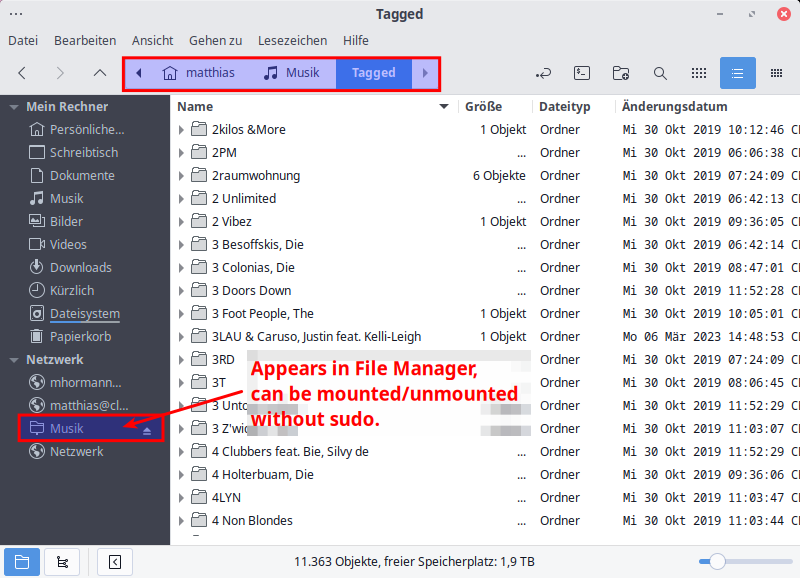Open the Lesezeichen menu
This screenshot has width=800, height=578.
pyautogui.click(x=292, y=40)
